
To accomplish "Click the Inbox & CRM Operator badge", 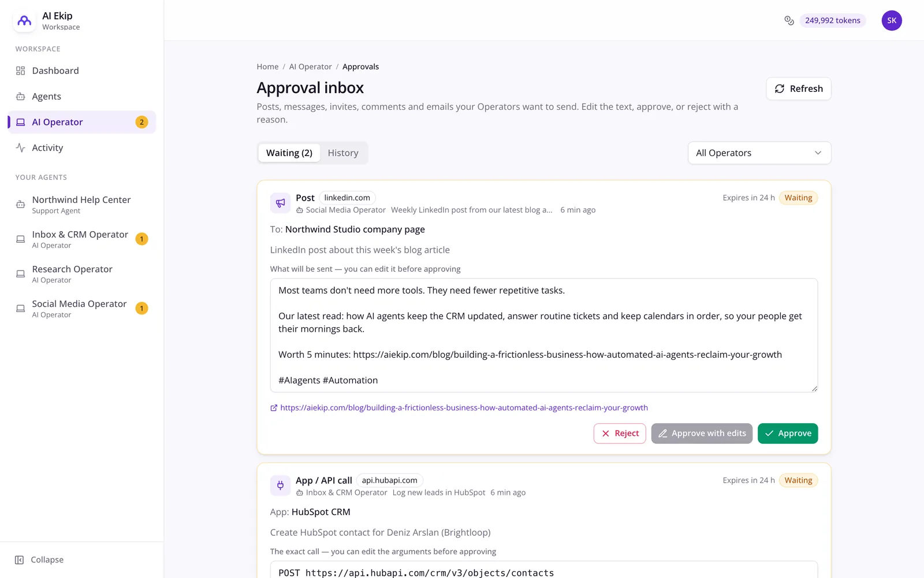I will coord(141,239).
